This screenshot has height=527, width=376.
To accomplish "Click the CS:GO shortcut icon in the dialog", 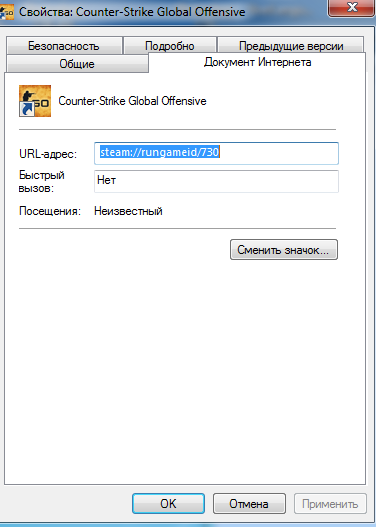I will tap(35, 101).
